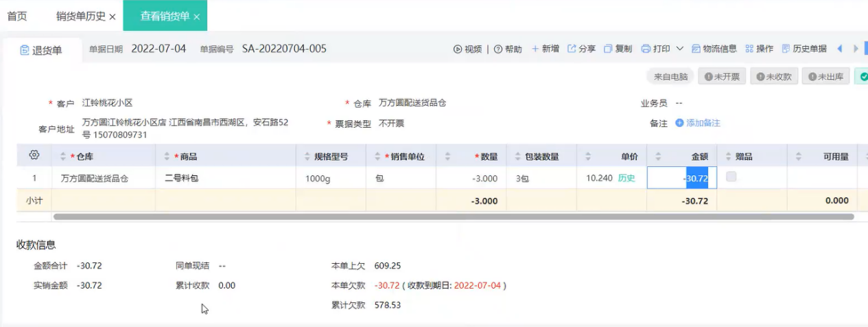Print the order with 打印
The height and width of the screenshot is (327, 868).
click(x=655, y=49)
